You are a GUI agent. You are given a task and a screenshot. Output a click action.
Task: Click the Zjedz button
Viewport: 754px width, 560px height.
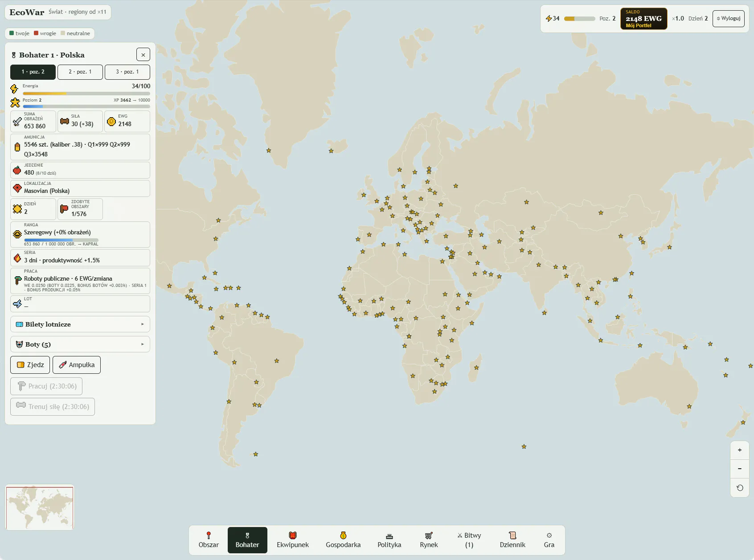(30, 365)
